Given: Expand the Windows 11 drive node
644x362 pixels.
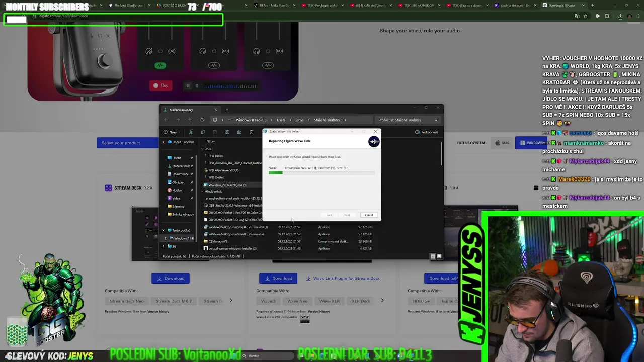Looking at the screenshot, I should pyautogui.click(x=166, y=238).
